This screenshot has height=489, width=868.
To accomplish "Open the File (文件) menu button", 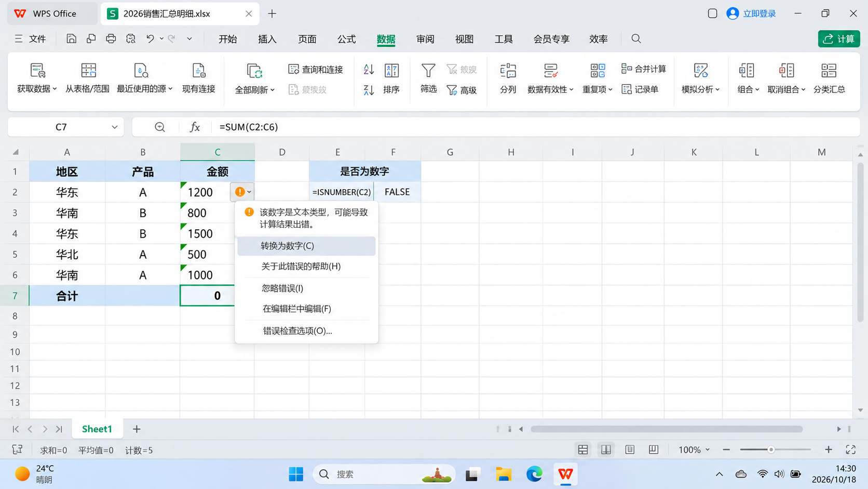I will 30,39.
